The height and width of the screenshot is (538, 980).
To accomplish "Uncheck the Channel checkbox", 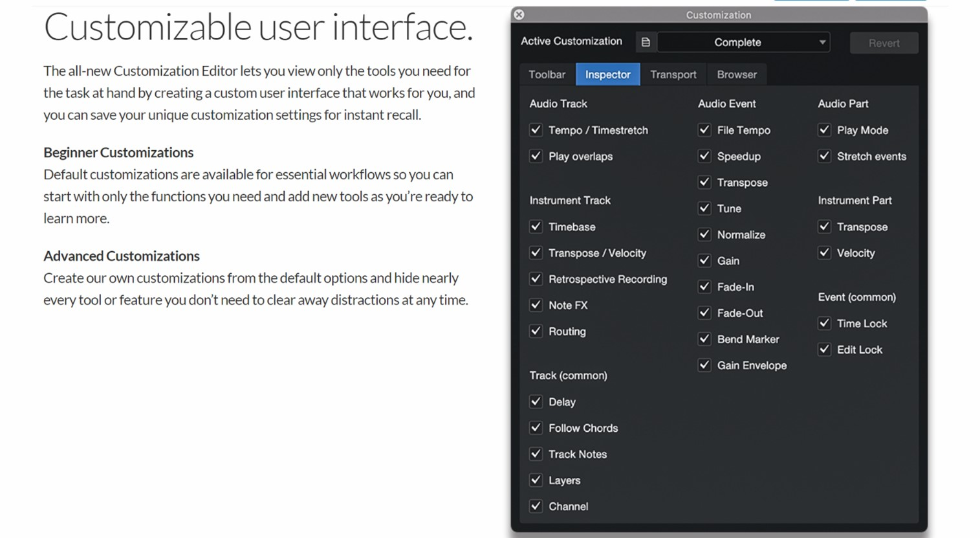I will (x=536, y=506).
